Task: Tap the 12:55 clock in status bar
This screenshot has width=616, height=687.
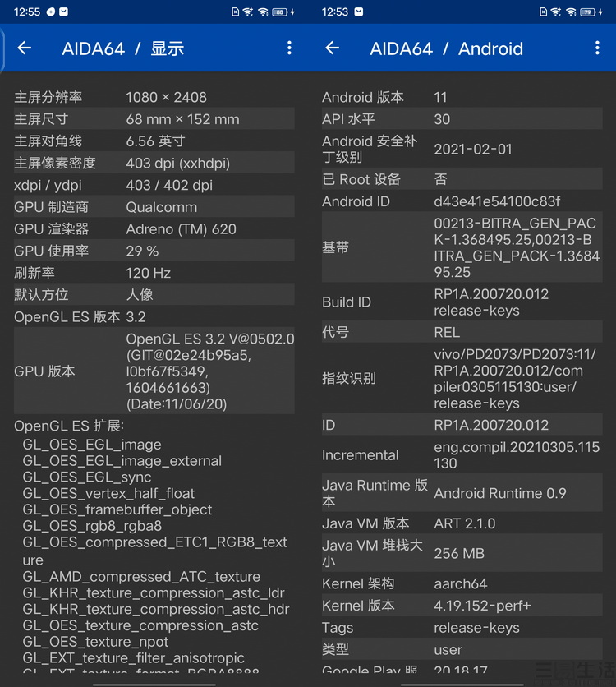Action: (x=27, y=12)
